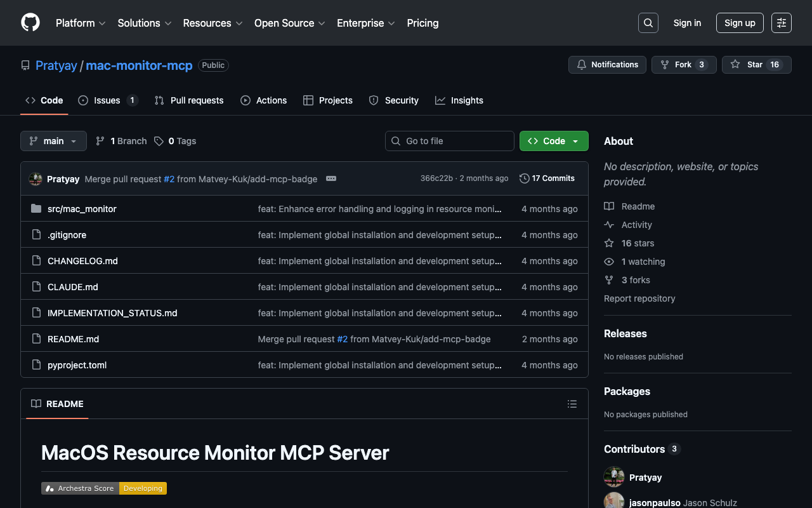
Task: Open appearance settings sliders icon
Action: [781, 23]
